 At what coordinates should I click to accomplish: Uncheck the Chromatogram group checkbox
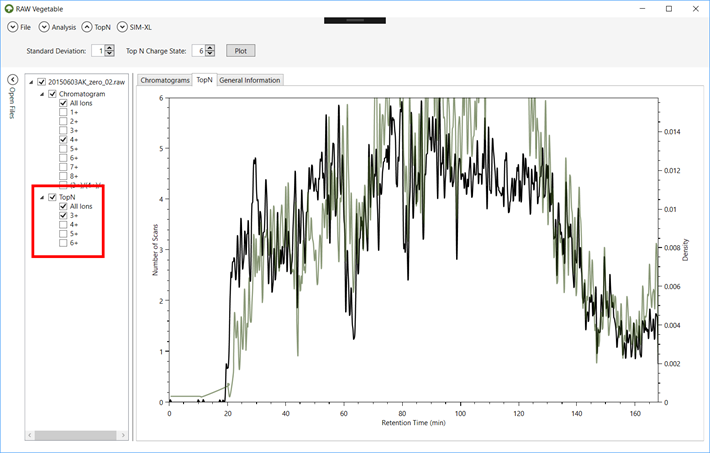coord(53,94)
